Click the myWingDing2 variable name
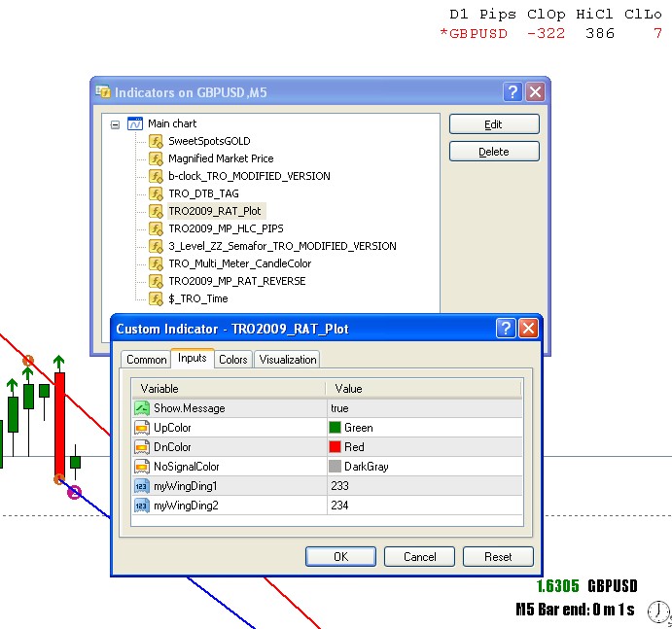The height and width of the screenshot is (629, 672). tap(186, 506)
